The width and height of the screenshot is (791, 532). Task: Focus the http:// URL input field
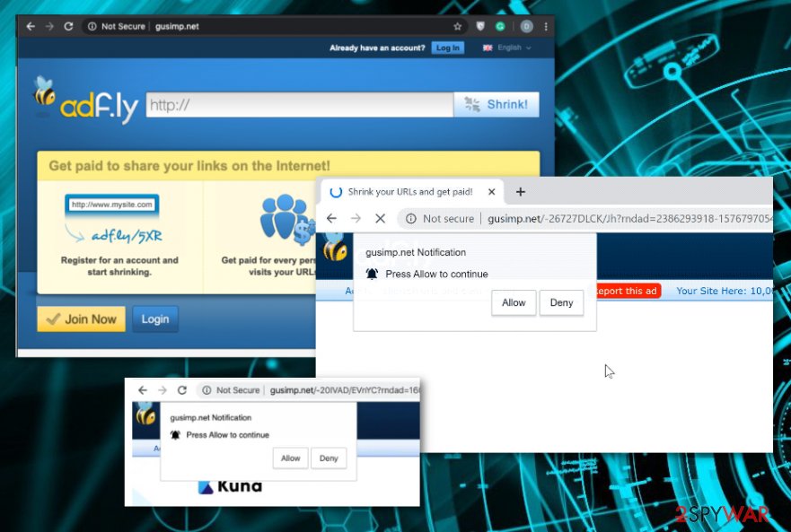pyautogui.click(x=300, y=105)
